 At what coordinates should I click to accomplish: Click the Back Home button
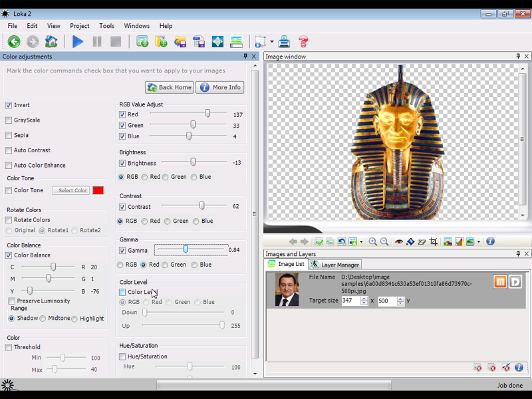coord(170,87)
